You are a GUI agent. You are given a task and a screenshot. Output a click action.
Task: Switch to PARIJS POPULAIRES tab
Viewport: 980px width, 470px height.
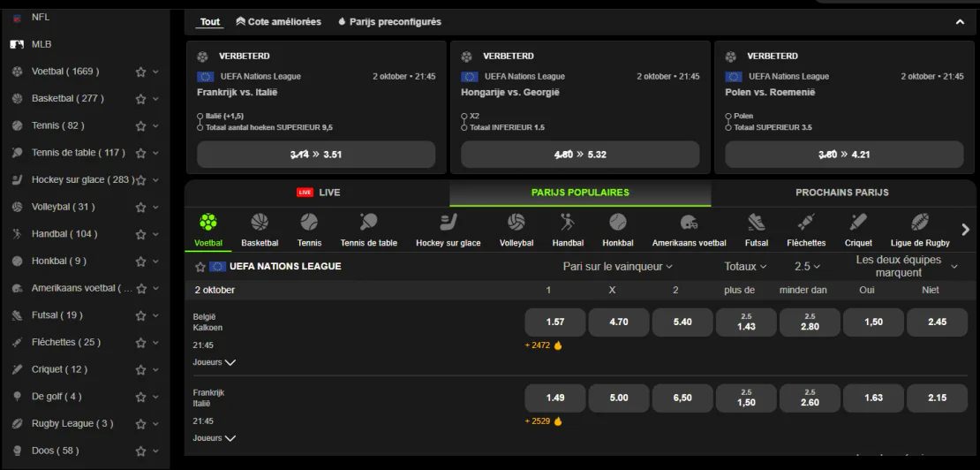(x=580, y=193)
